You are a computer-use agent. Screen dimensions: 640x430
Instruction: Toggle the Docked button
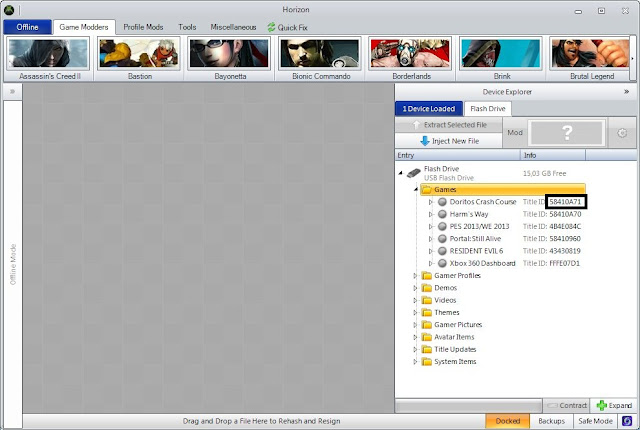click(x=507, y=421)
